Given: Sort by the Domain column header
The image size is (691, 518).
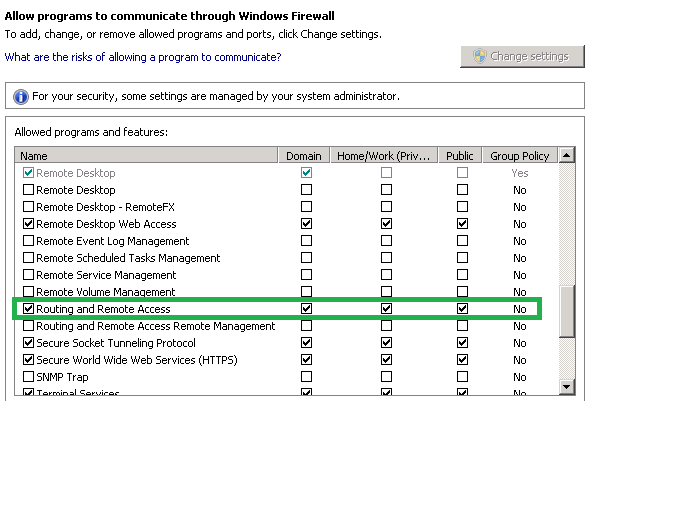Looking at the screenshot, I should 304,156.
